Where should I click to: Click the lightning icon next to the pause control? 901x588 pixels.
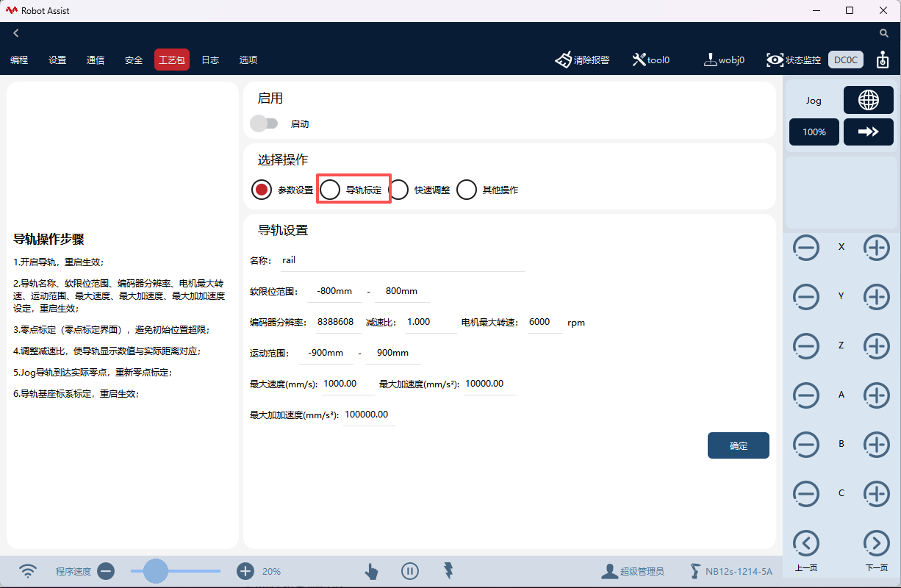point(448,571)
